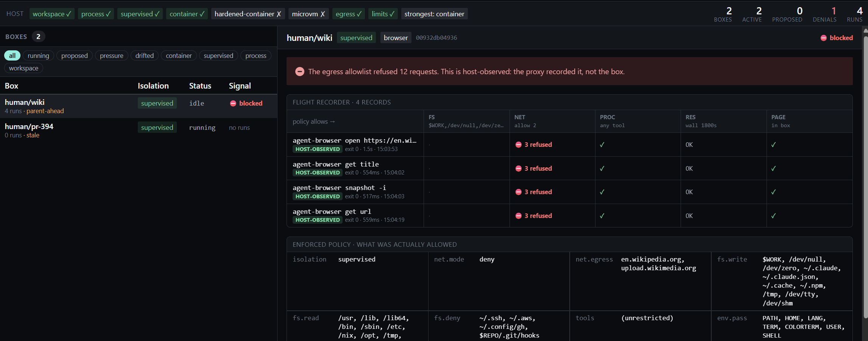Viewport: 868px width, 341px height.
Task: Click the host 'workspace ✓' capability badge
Action: pos(52,14)
